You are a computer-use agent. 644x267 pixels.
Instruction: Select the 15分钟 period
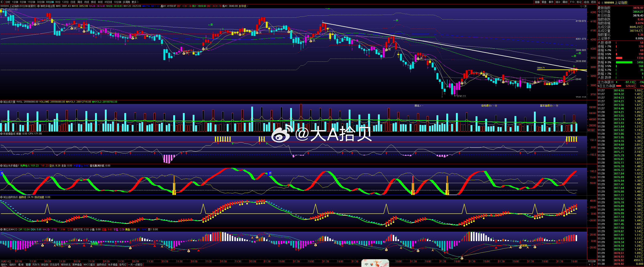(x=31, y=2)
